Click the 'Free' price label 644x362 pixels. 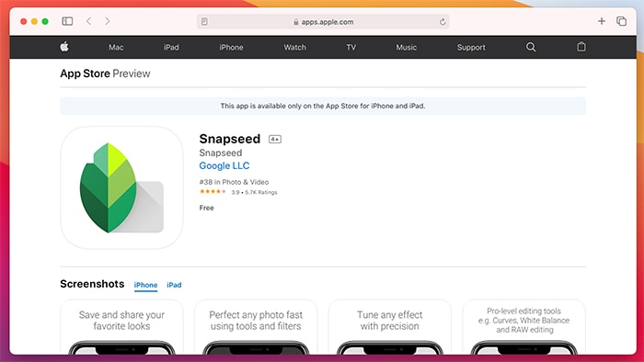click(x=206, y=208)
